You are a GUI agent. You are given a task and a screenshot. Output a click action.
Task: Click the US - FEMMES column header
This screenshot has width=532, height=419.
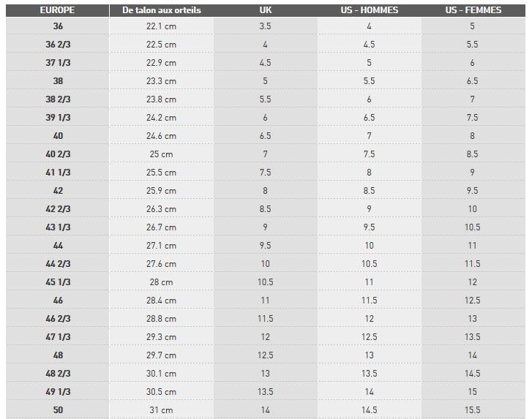click(x=473, y=10)
